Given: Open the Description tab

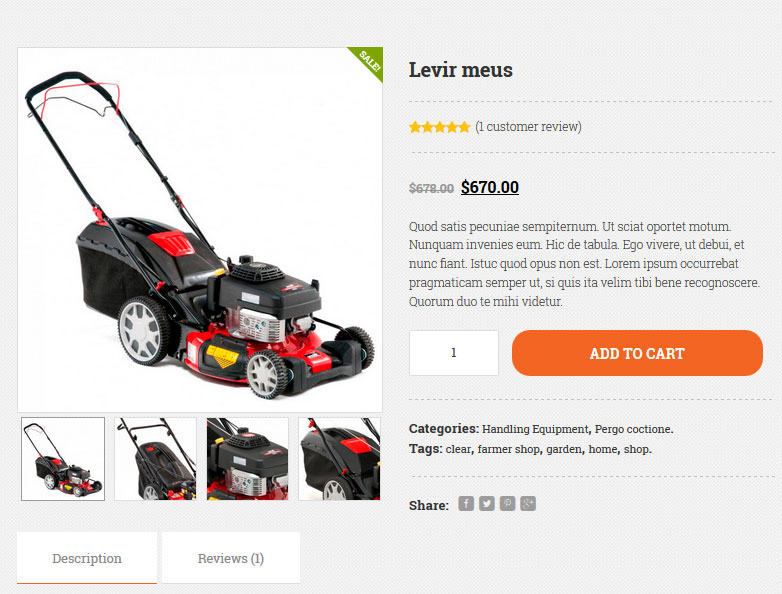Looking at the screenshot, I should pos(87,558).
